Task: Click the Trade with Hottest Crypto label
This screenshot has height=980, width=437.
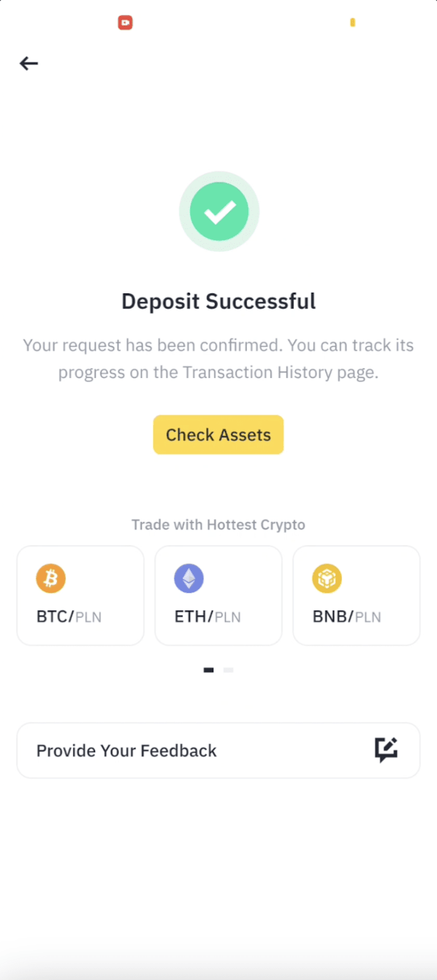Action: point(218,524)
